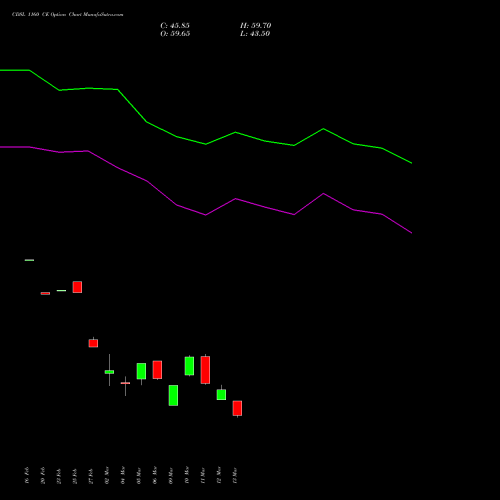Select the green candle for 10 Mar

[x=189, y=366]
